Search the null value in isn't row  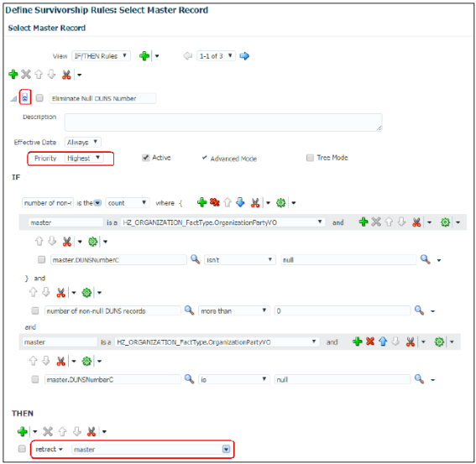pos(425,259)
